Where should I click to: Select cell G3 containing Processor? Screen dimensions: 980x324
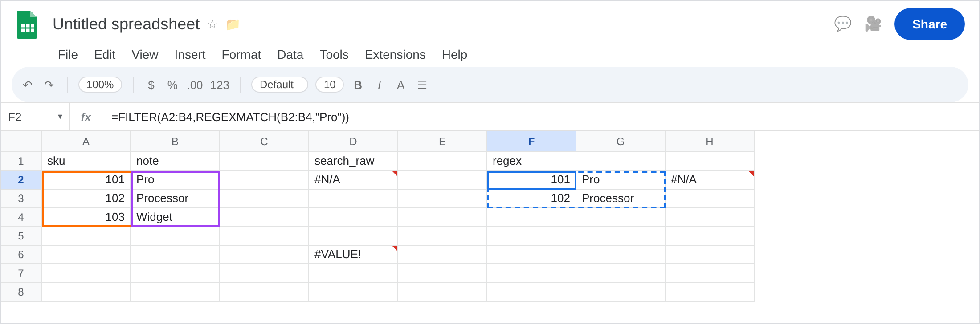[x=621, y=198]
